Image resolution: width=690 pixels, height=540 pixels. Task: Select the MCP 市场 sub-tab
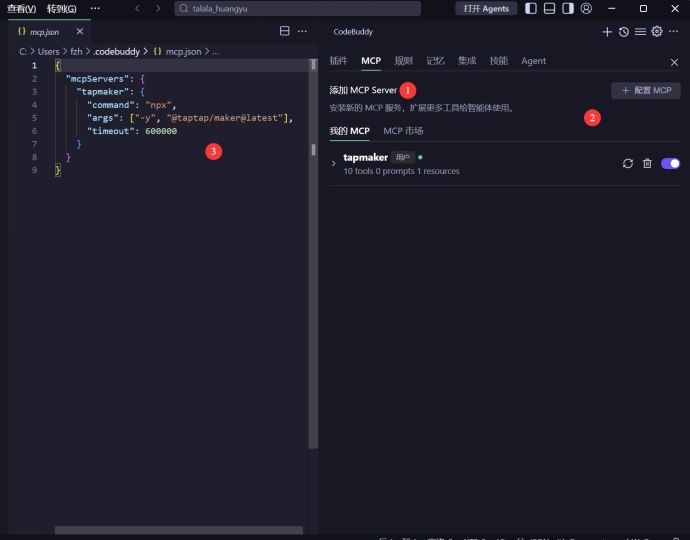tap(403, 131)
